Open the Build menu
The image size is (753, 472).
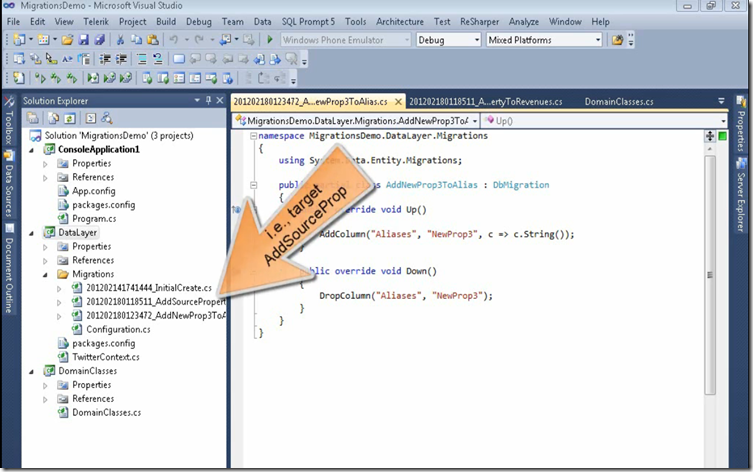tap(166, 22)
